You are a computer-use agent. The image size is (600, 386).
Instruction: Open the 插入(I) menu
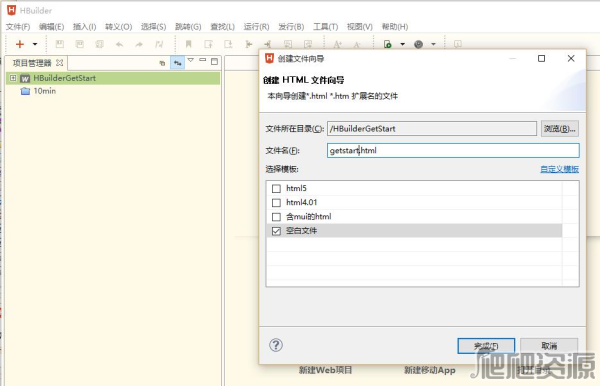[x=85, y=27]
